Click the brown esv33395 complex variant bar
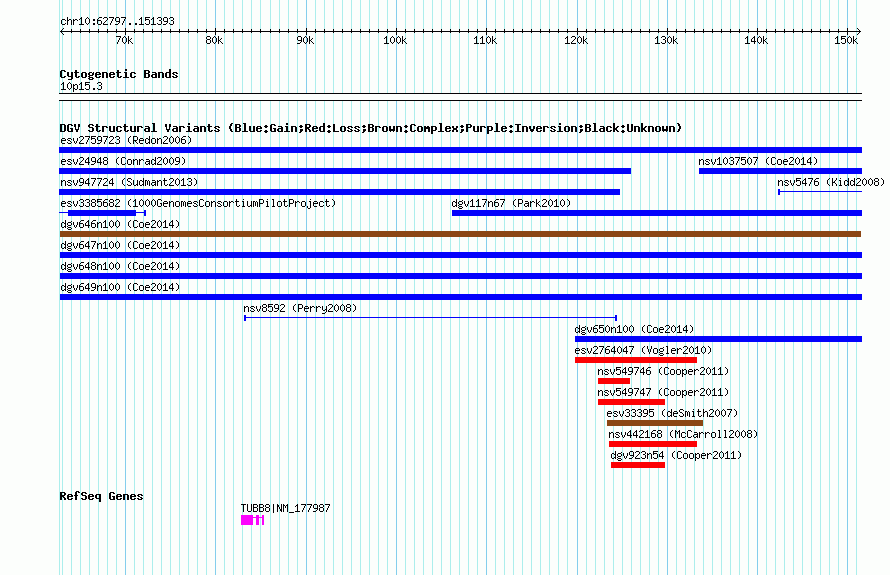890x575 pixels. (x=655, y=423)
